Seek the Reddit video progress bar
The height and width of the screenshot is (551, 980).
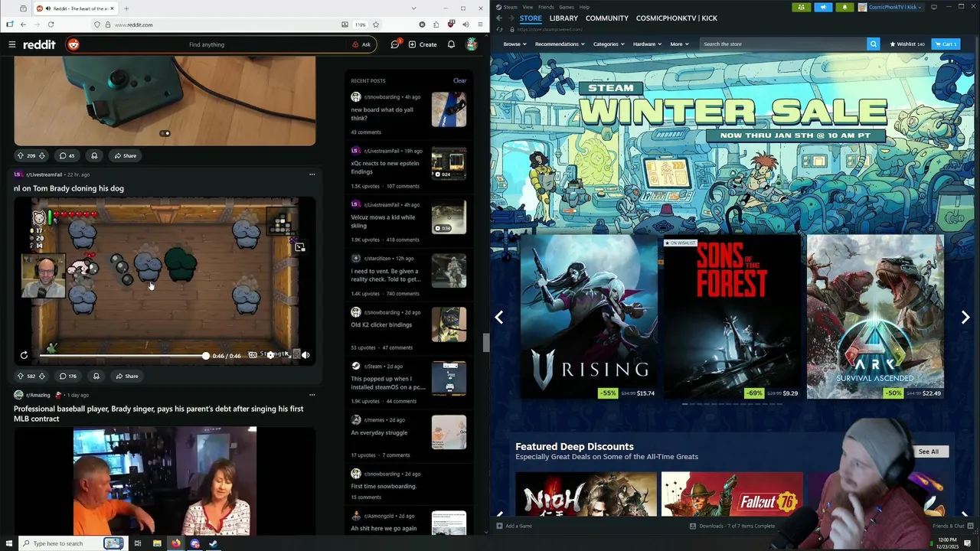tap(122, 356)
